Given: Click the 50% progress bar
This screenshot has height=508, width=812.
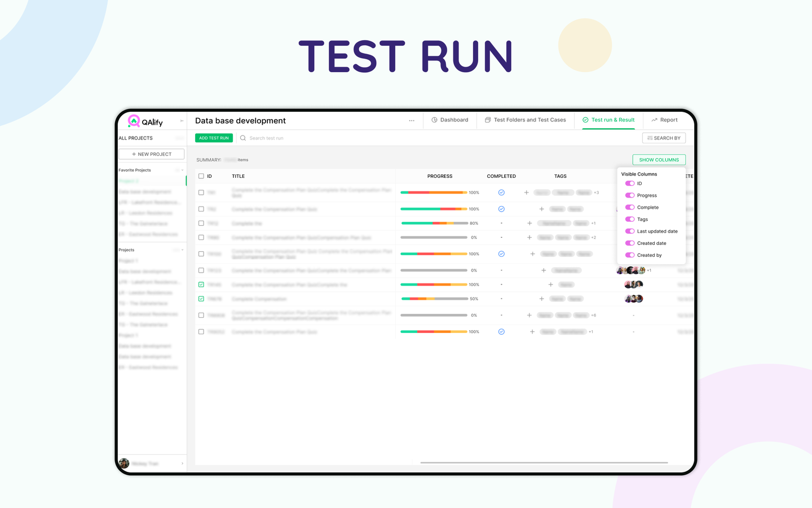Looking at the screenshot, I should [x=434, y=299].
